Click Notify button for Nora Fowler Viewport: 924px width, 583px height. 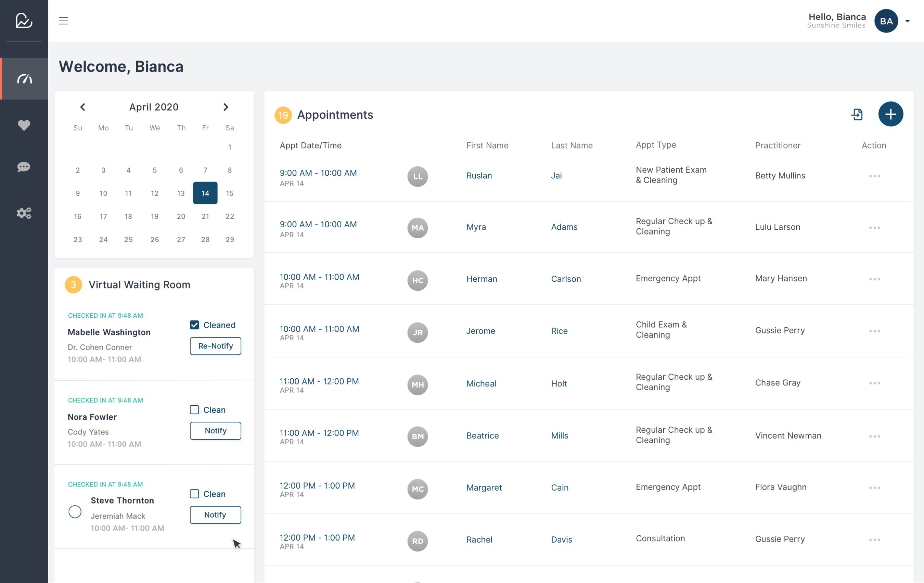pos(215,431)
